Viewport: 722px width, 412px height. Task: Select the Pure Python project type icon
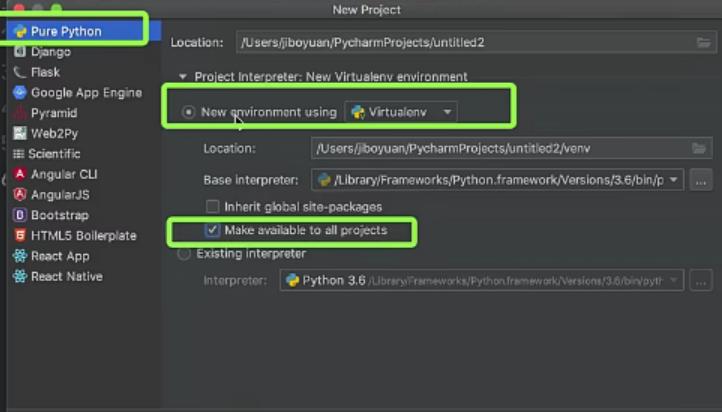click(20, 31)
